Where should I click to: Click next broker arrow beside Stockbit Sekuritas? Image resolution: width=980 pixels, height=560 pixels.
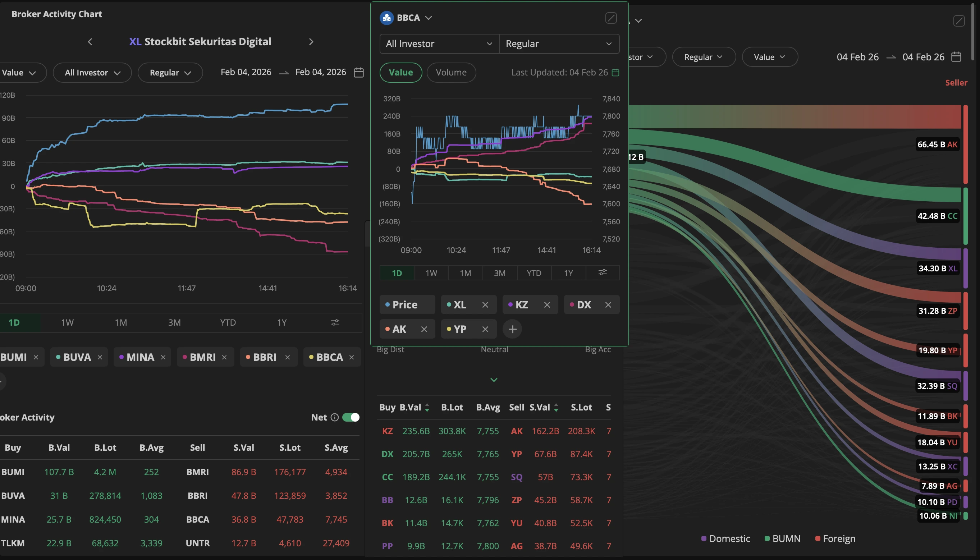coord(311,42)
